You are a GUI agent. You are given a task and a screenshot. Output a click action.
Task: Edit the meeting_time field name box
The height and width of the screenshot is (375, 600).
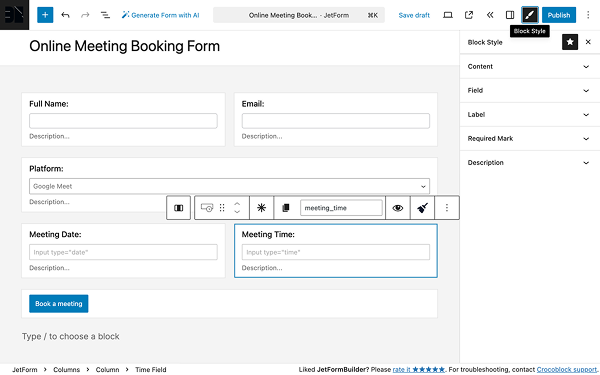(341, 208)
